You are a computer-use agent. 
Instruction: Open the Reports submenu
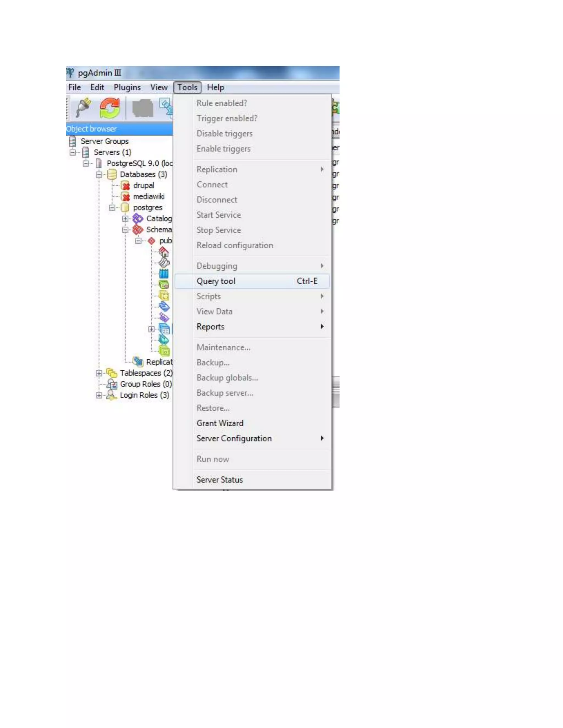pyautogui.click(x=252, y=327)
